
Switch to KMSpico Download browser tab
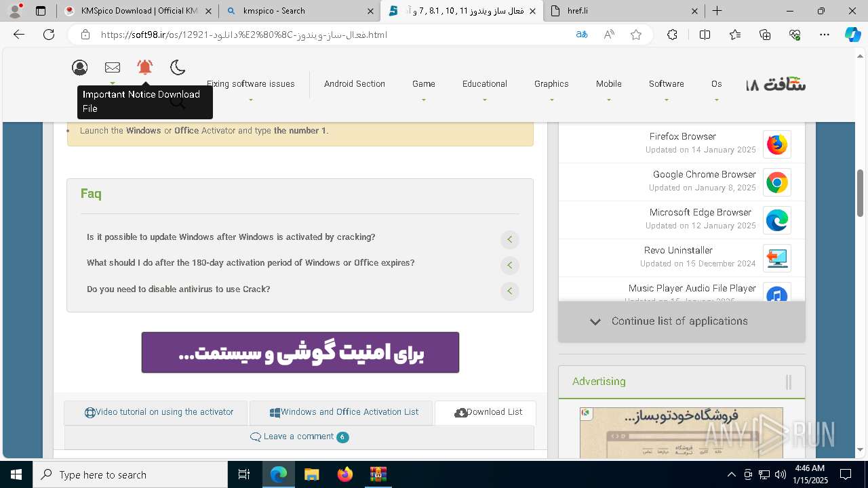[138, 11]
